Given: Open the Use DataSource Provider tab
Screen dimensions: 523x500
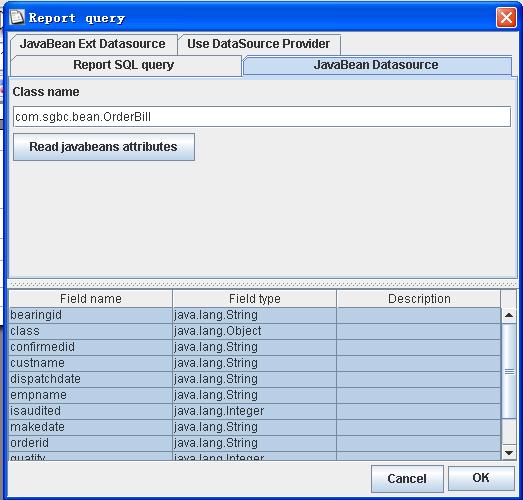Looking at the screenshot, I should pyautogui.click(x=259, y=44).
